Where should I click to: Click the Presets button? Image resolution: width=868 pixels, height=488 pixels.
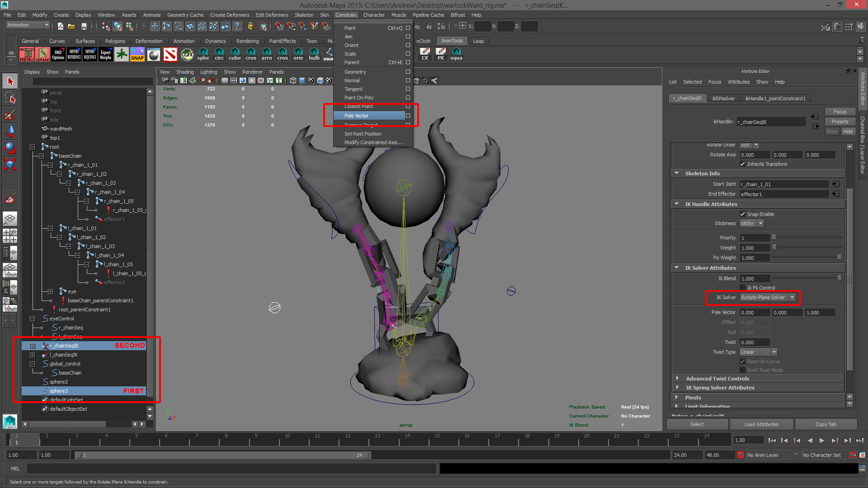(x=840, y=122)
